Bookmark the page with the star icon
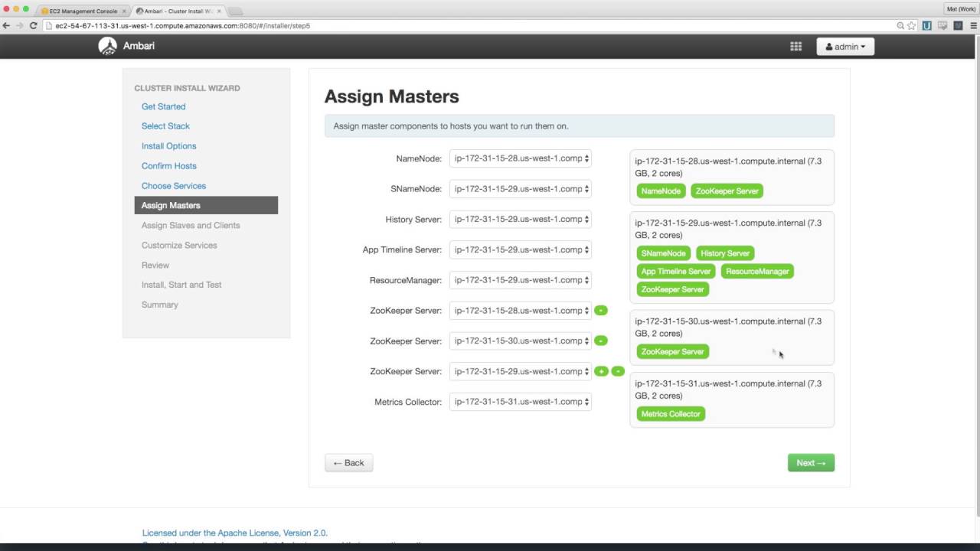Viewport: 980px width, 551px height. (x=912, y=25)
